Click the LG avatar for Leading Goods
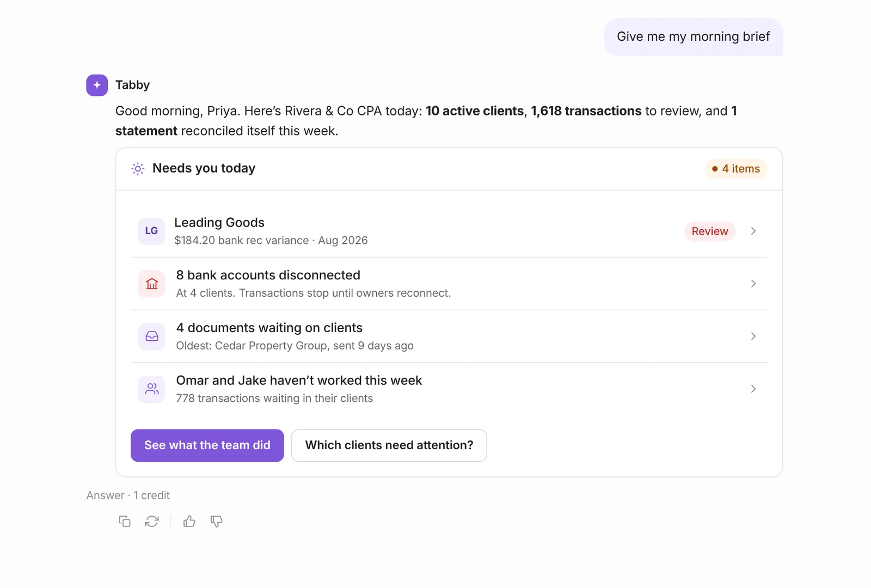Image resolution: width=871 pixels, height=588 pixels. click(151, 231)
